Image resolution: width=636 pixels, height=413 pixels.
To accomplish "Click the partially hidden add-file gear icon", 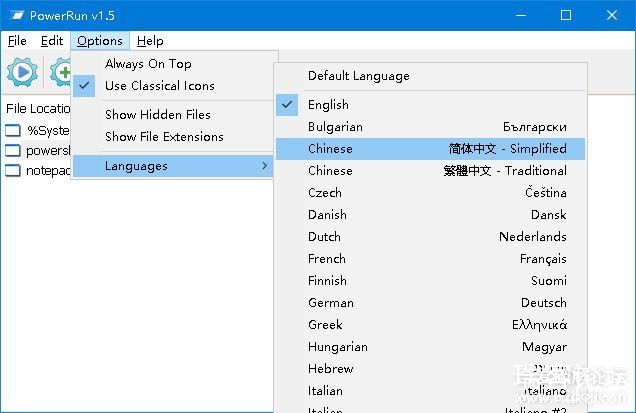I will coord(61,73).
